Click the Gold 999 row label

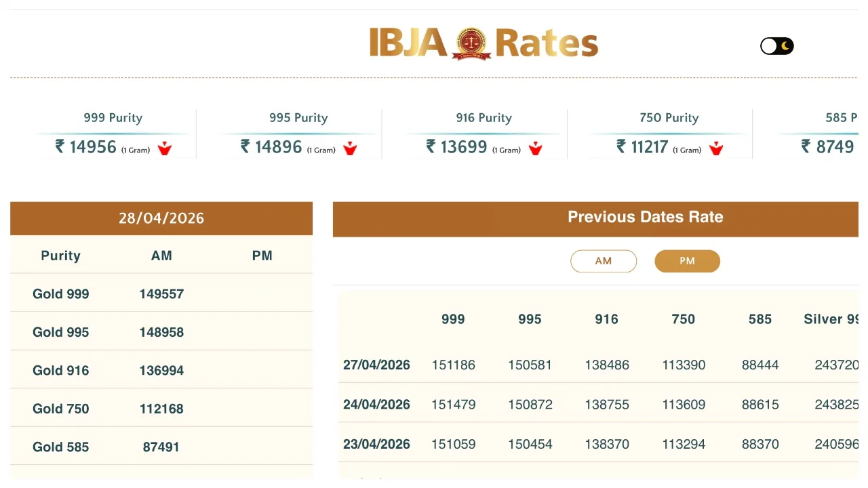(x=61, y=294)
